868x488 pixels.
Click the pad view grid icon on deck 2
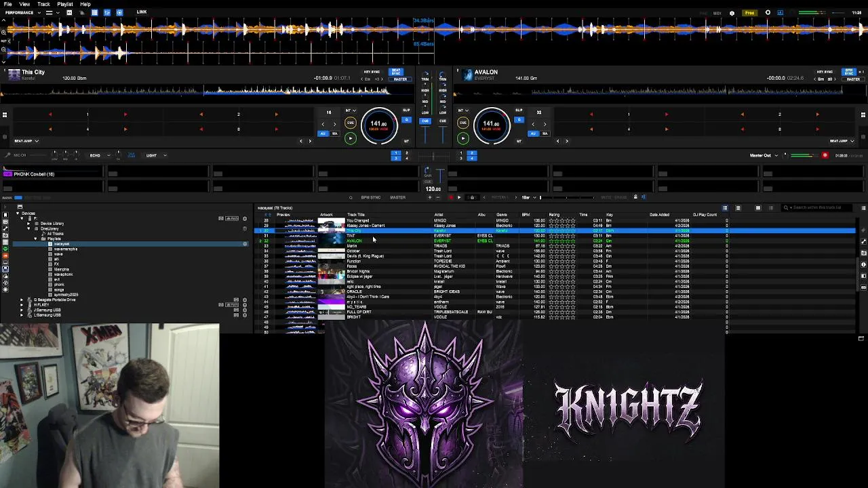(863, 115)
